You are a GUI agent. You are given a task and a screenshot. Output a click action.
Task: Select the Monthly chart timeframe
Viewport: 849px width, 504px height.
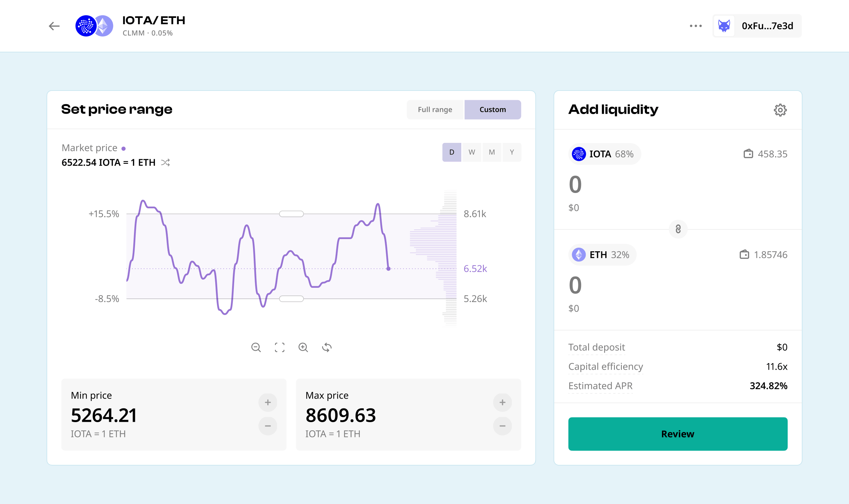coord(492,152)
